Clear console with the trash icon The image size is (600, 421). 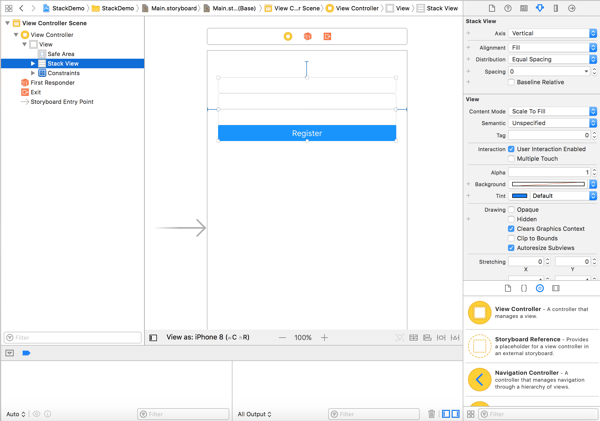tap(431, 414)
